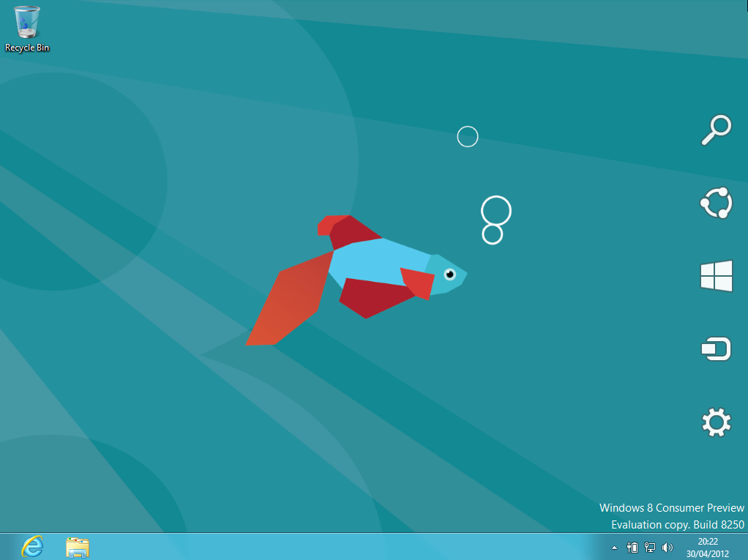Click the bubble just below the largest one
Viewport: 748px width, 560px height.
(493, 235)
